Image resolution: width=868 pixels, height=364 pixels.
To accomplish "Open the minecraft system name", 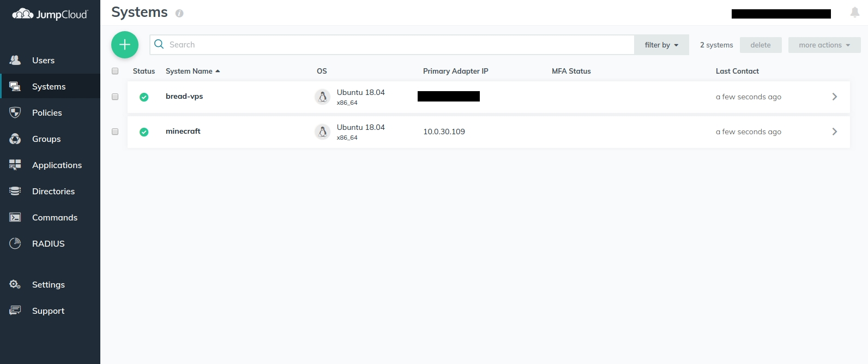I will point(183,131).
